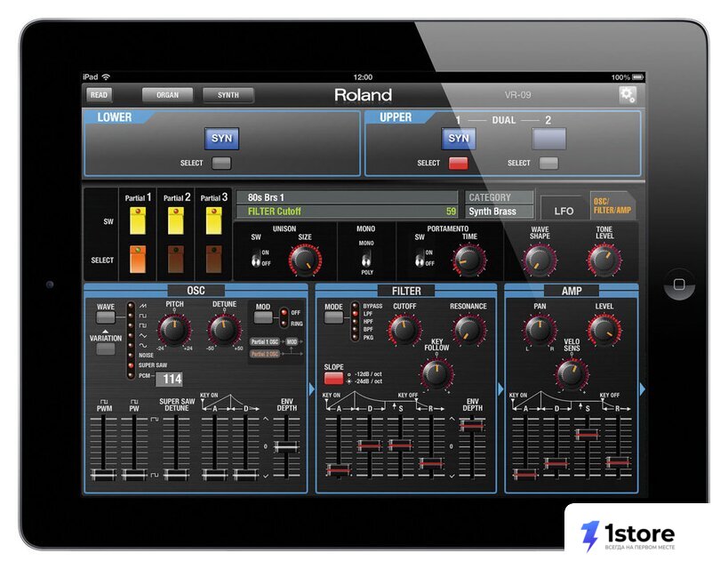Image resolution: width=728 pixels, height=569 pixels.
Task: Move the OSC ENV DEPTH slider
Action: (x=286, y=447)
